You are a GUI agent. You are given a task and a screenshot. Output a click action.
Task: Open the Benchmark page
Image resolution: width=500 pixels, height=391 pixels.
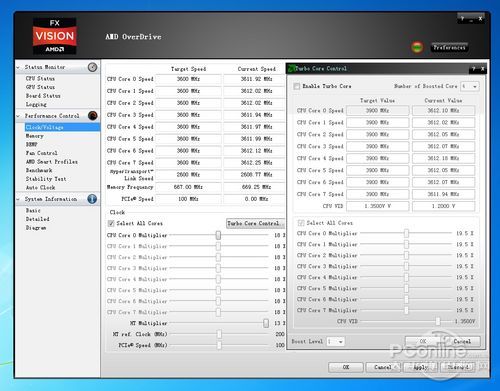[x=39, y=170]
